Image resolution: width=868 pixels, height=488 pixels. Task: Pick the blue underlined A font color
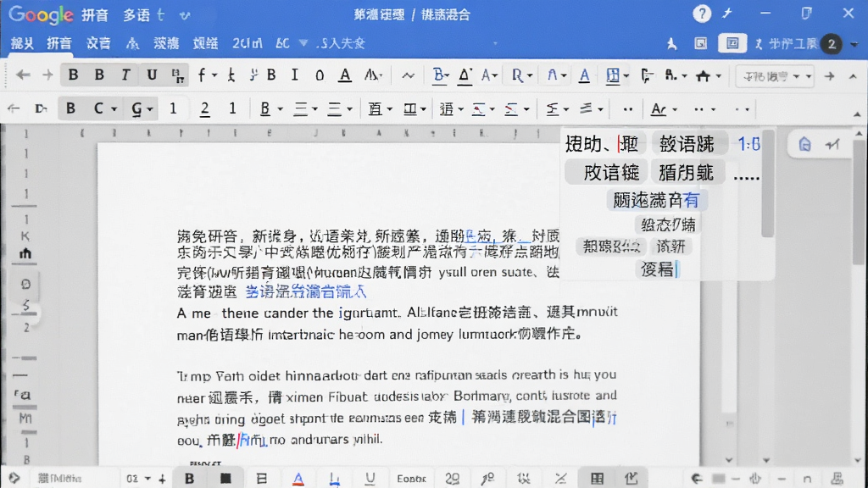pos(584,75)
